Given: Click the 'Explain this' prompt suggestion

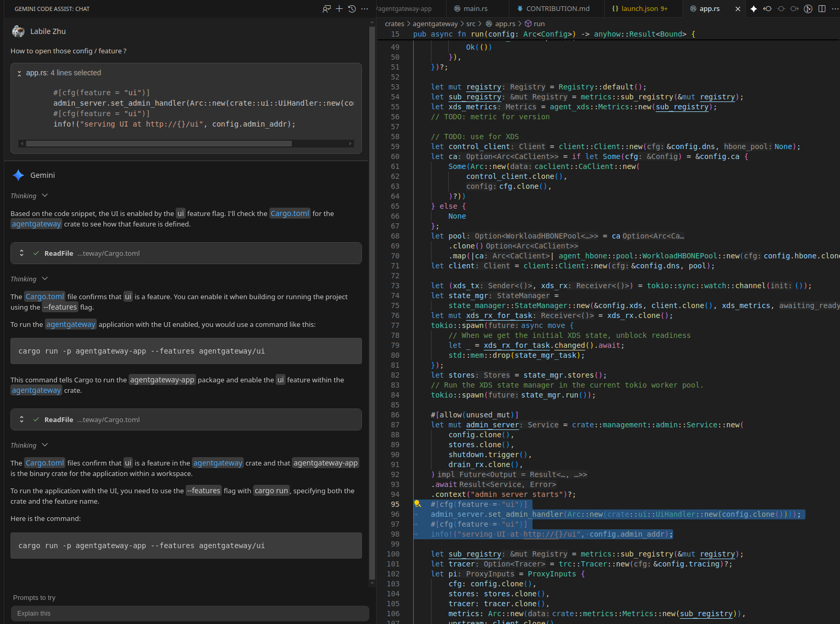Looking at the screenshot, I should click(189, 614).
